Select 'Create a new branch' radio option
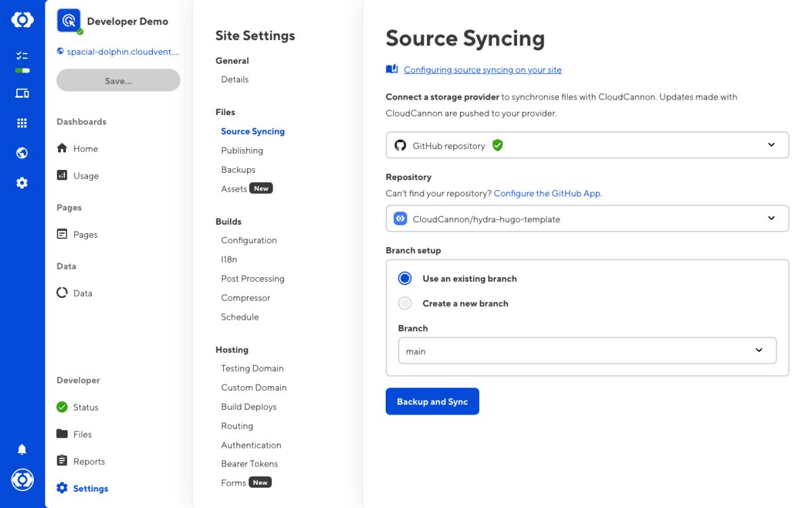This screenshot has height=508, width=812. point(405,303)
